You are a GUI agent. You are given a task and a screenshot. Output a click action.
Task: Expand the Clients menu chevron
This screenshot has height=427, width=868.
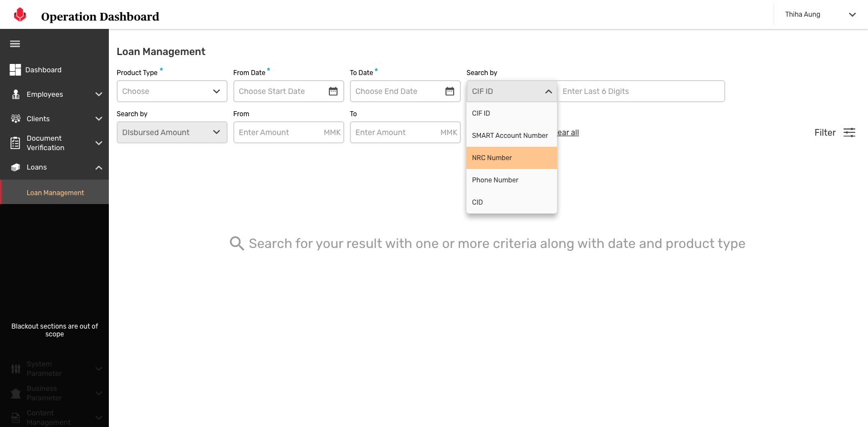coord(99,118)
